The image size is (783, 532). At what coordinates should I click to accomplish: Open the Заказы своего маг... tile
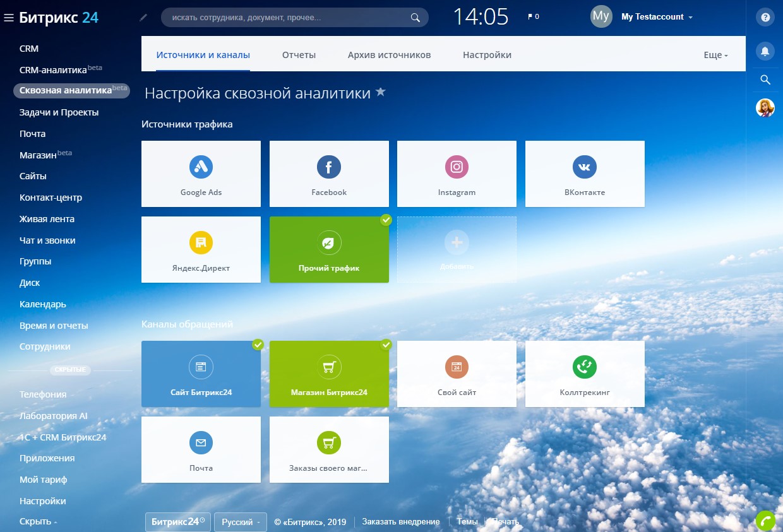pos(329,449)
